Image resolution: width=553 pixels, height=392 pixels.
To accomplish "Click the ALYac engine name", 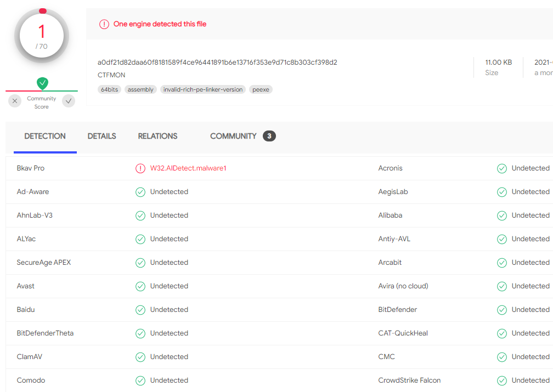I will point(26,239).
